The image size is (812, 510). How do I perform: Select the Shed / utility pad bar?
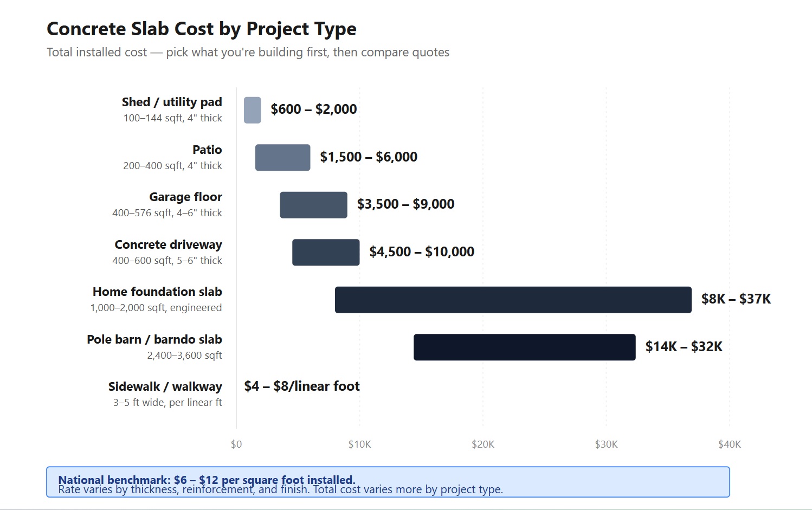[252, 109]
